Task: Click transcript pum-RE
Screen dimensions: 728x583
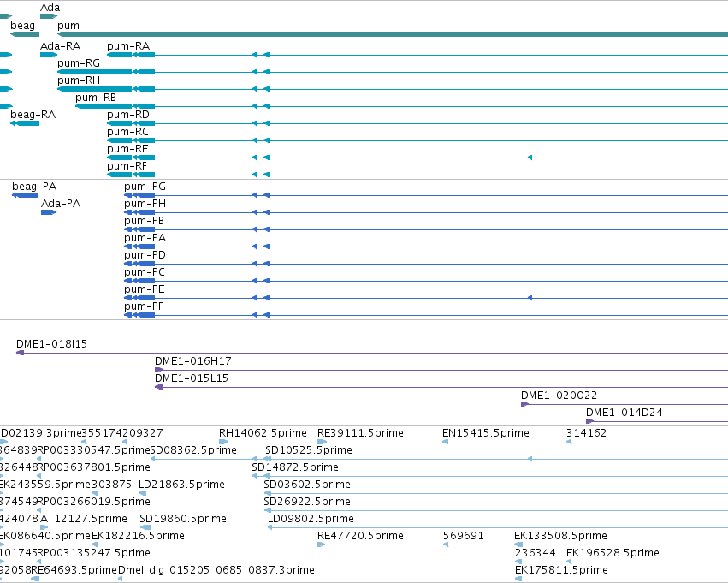Action: pyautogui.click(x=127, y=149)
